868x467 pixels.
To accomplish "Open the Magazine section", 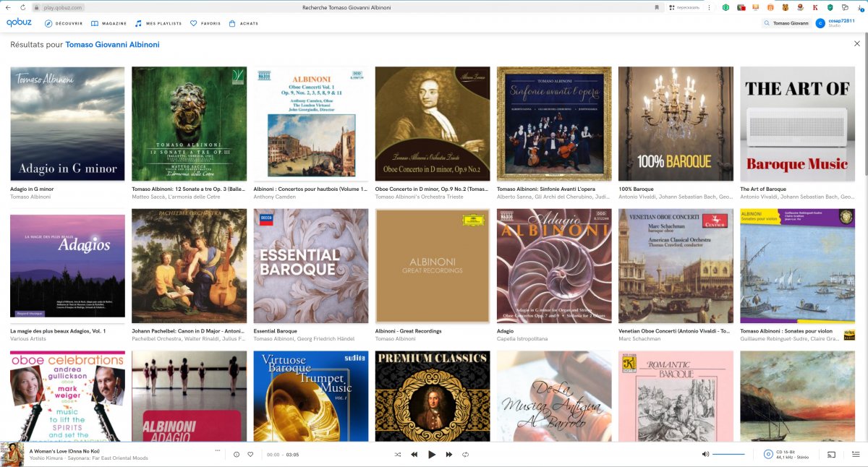I will 109,23.
